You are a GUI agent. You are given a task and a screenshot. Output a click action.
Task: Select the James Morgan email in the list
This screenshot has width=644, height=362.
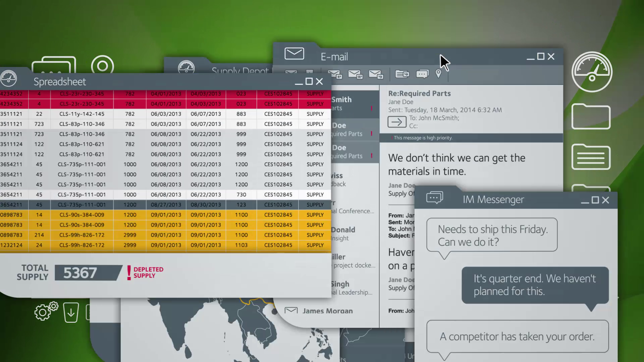[327, 311]
